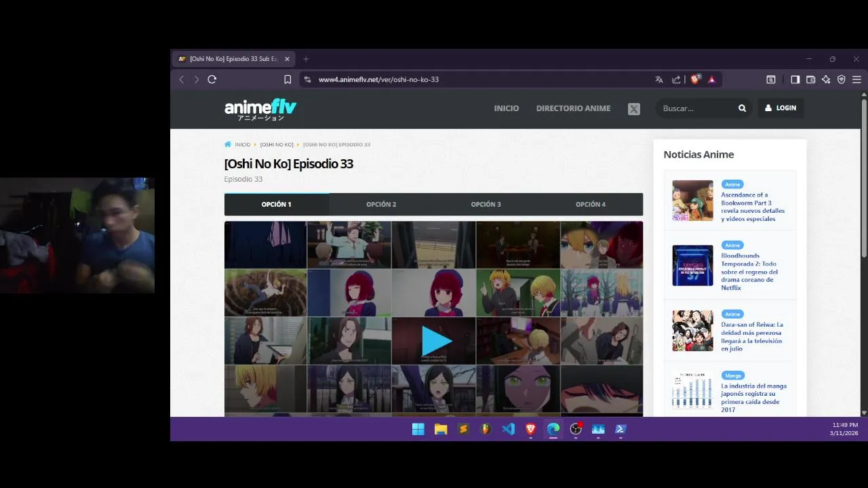The image size is (868, 488).
Task: Click the Oshi No Ko Episodio 33 browser tab
Action: 234,59
